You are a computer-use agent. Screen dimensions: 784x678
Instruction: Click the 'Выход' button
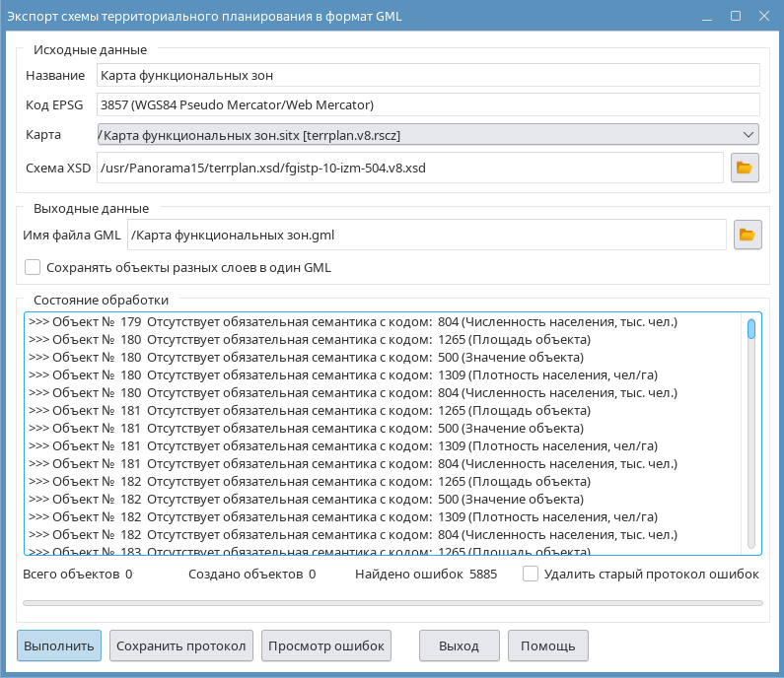tap(459, 646)
